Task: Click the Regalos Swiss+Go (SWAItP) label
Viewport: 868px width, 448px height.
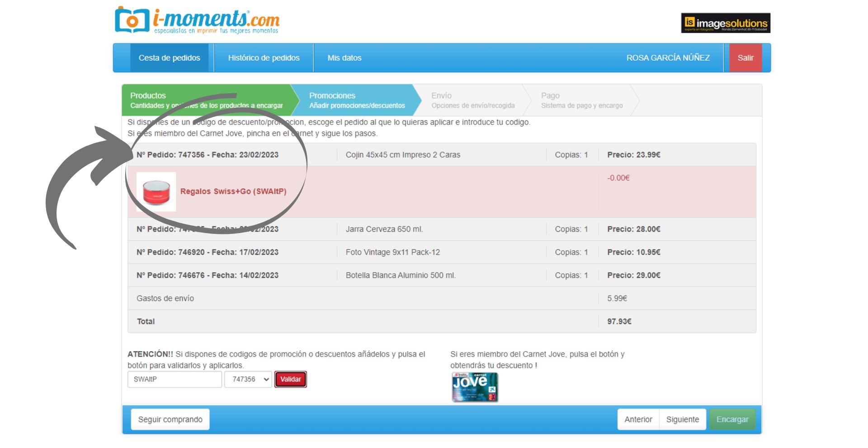Action: pyautogui.click(x=233, y=191)
